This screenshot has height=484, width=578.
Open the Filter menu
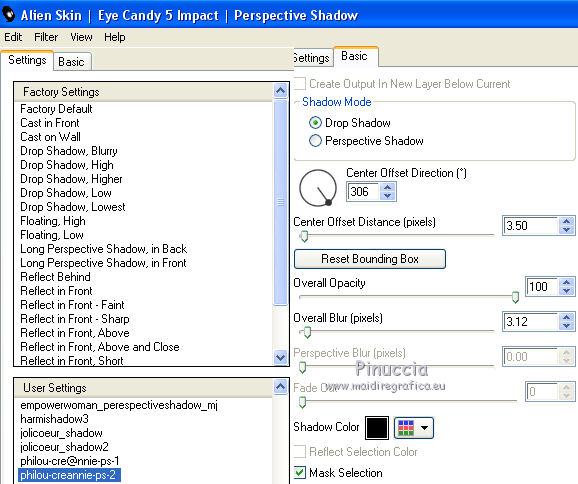coord(46,37)
